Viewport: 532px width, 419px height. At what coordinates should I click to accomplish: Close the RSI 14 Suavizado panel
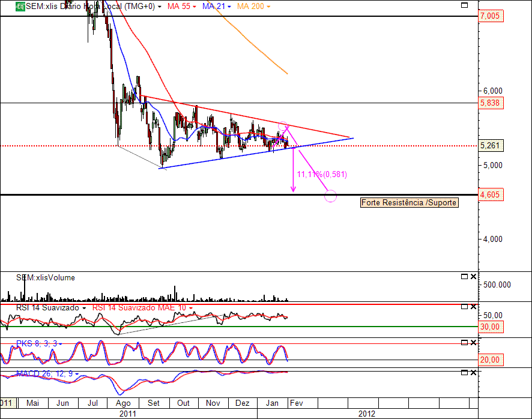tap(474, 307)
